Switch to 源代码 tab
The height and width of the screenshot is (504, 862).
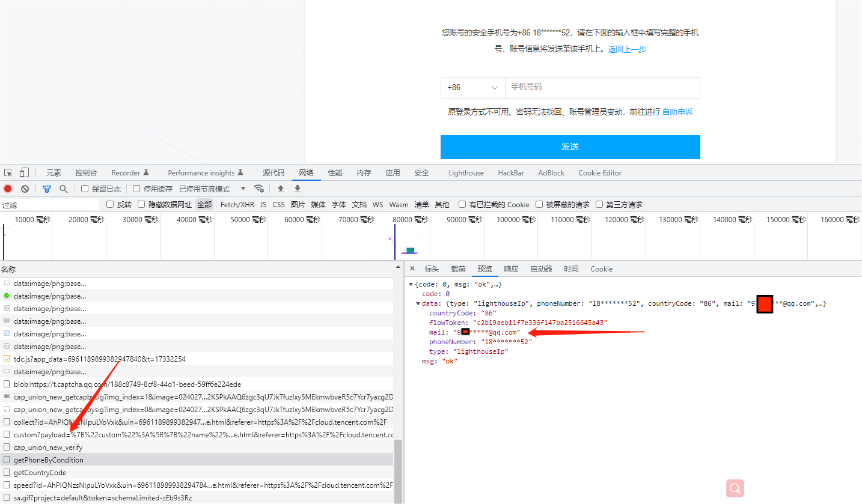pos(274,173)
